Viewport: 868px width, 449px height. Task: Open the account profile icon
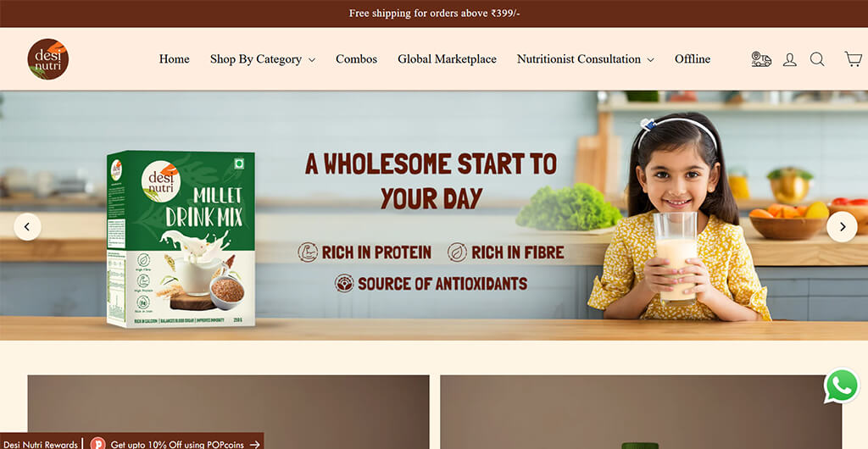tap(789, 59)
